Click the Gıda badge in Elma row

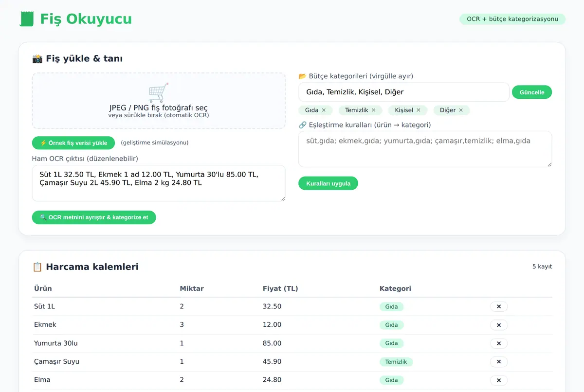392,380
